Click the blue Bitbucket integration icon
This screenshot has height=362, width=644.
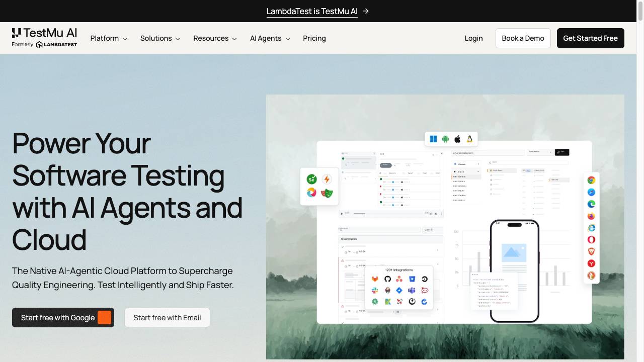(412, 279)
